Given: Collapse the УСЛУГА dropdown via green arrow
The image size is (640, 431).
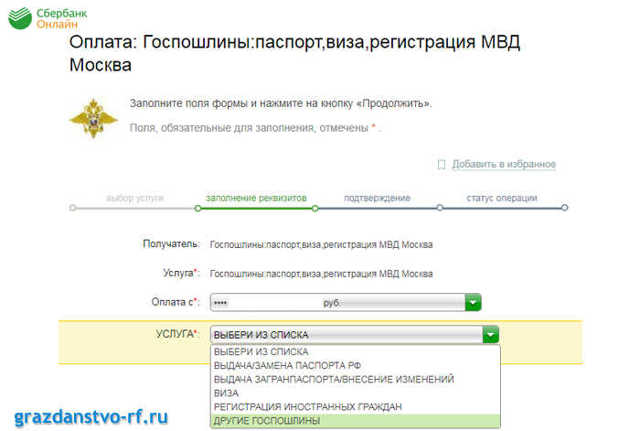Looking at the screenshot, I should 491,335.
